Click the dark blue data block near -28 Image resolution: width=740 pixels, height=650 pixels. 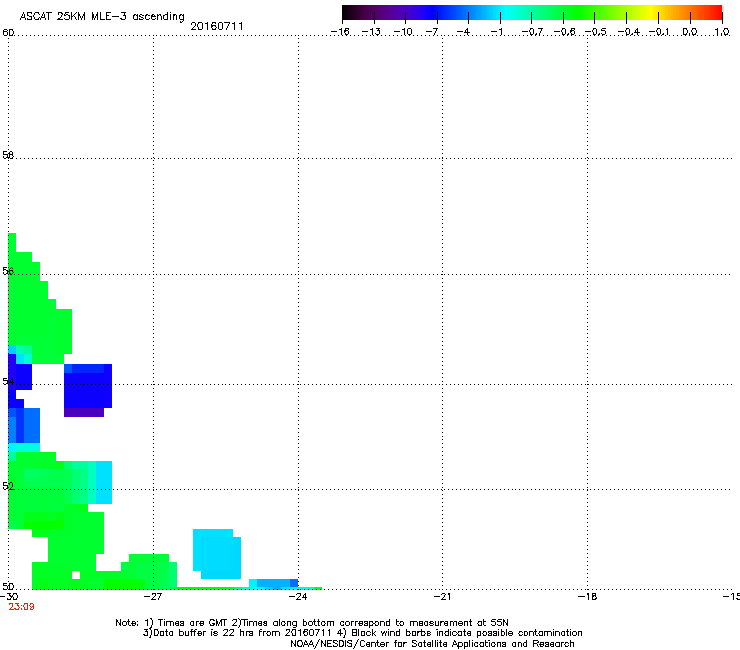pyautogui.click(x=88, y=386)
